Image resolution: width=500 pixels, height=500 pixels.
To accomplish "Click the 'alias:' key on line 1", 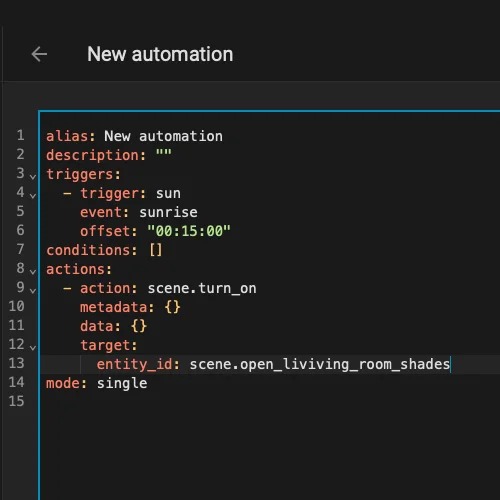I will (71, 136).
